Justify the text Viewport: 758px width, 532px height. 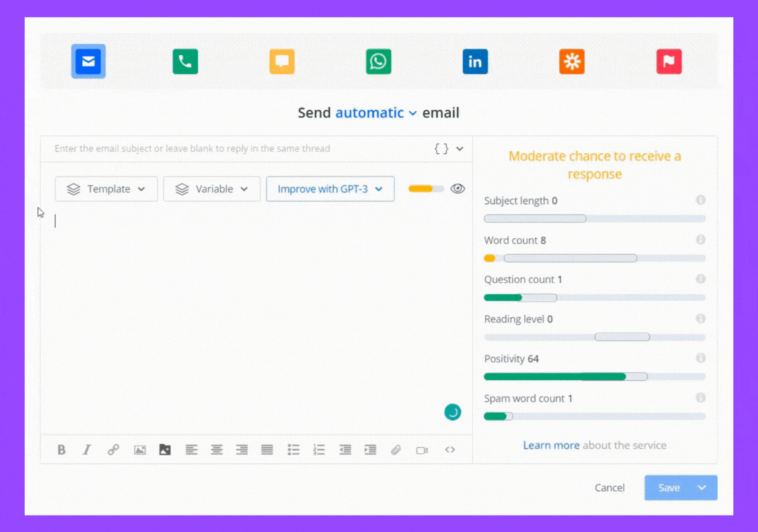[267, 450]
